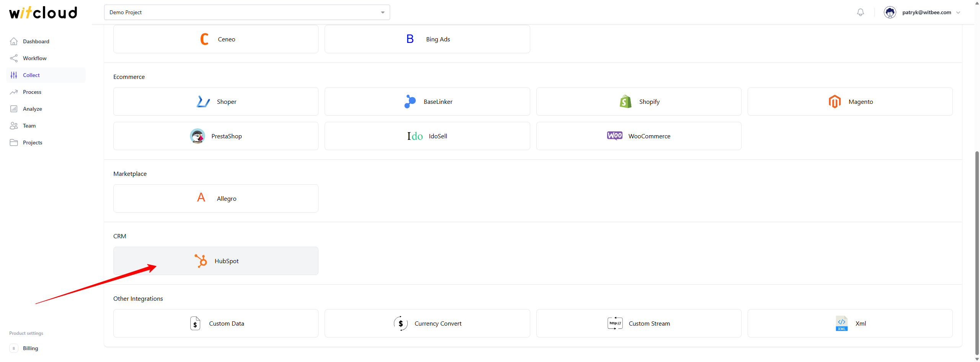This screenshot has height=362, width=980.
Task: Click the Allegro A icon
Action: click(x=201, y=198)
